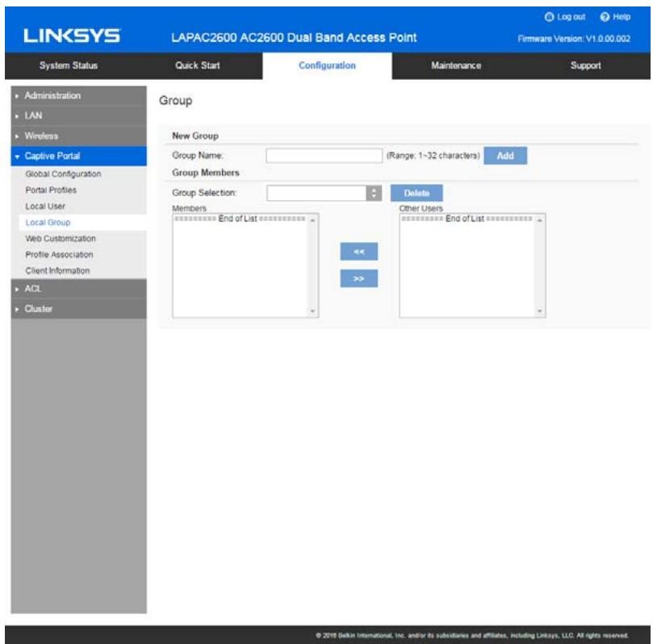The height and width of the screenshot is (644, 653).
Task: Click the Help question mark icon
Action: point(605,17)
